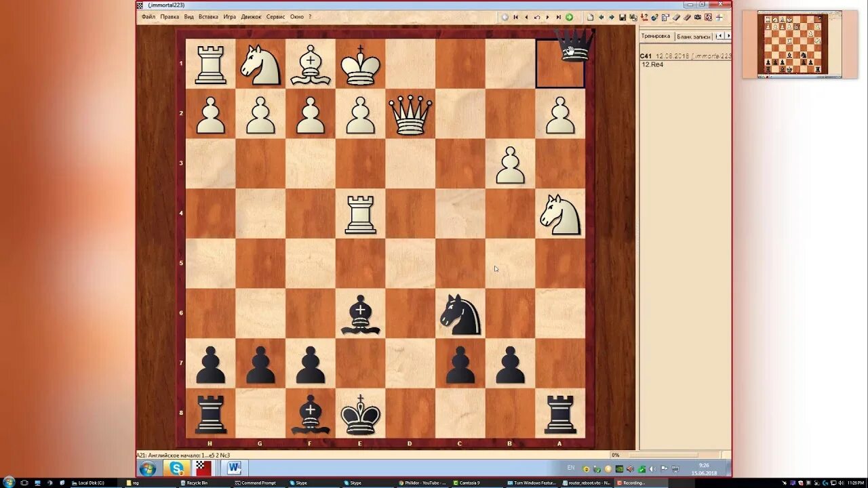The width and height of the screenshot is (868, 488).
Task: Select the black rook on a8
Action: (560, 413)
